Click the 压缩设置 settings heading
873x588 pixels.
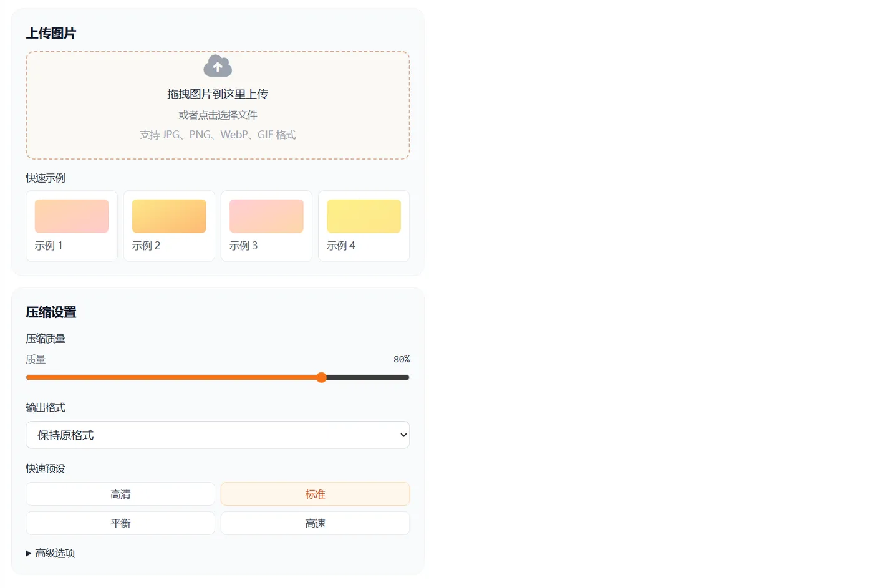[x=51, y=312]
